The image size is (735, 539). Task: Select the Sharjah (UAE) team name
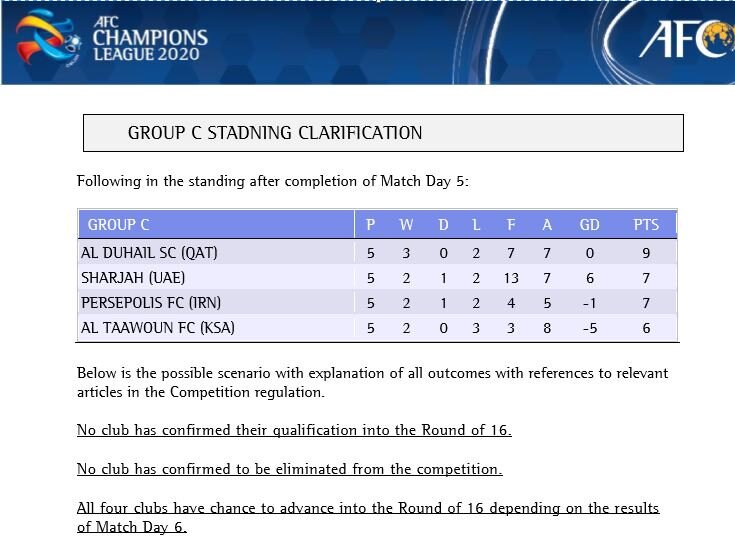(x=133, y=278)
